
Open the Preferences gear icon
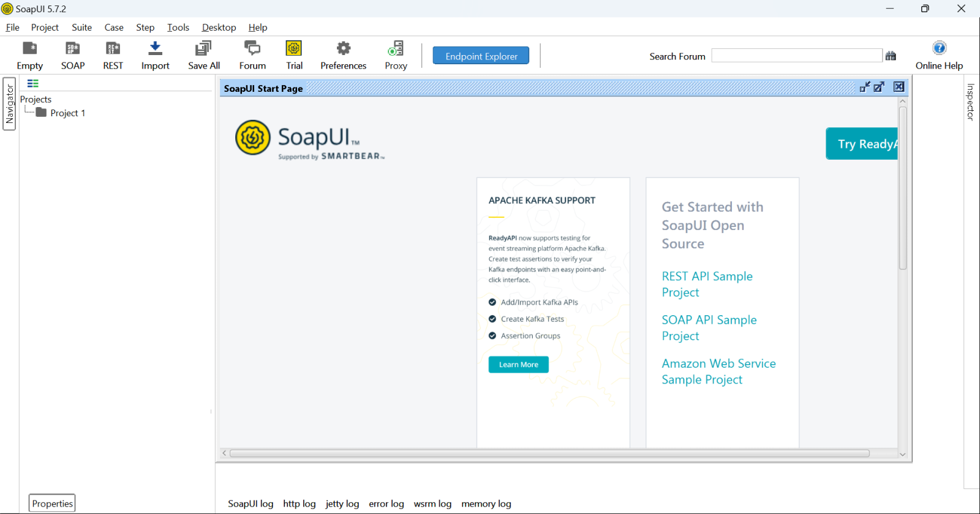coord(344,49)
